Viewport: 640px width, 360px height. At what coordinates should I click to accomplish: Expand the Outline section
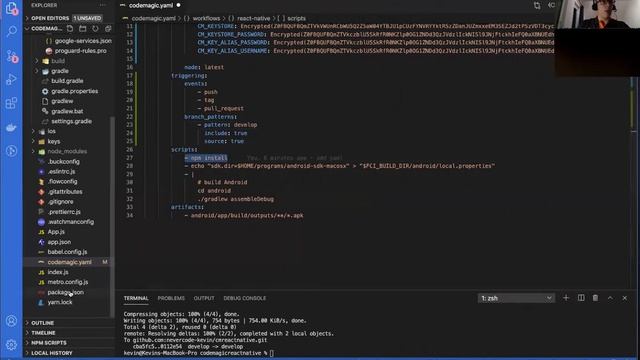(42, 323)
